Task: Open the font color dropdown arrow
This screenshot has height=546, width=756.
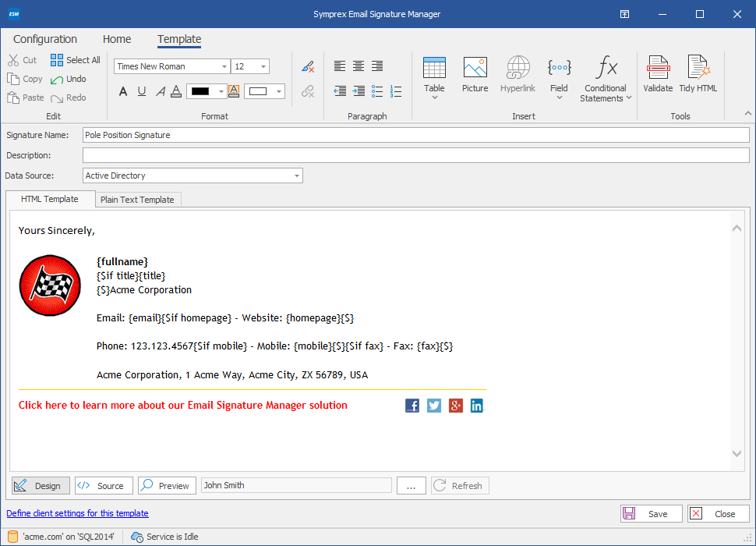Action: click(221, 91)
